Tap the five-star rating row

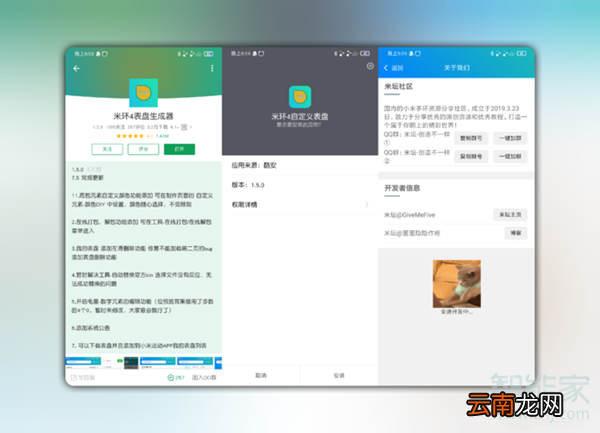[130, 136]
